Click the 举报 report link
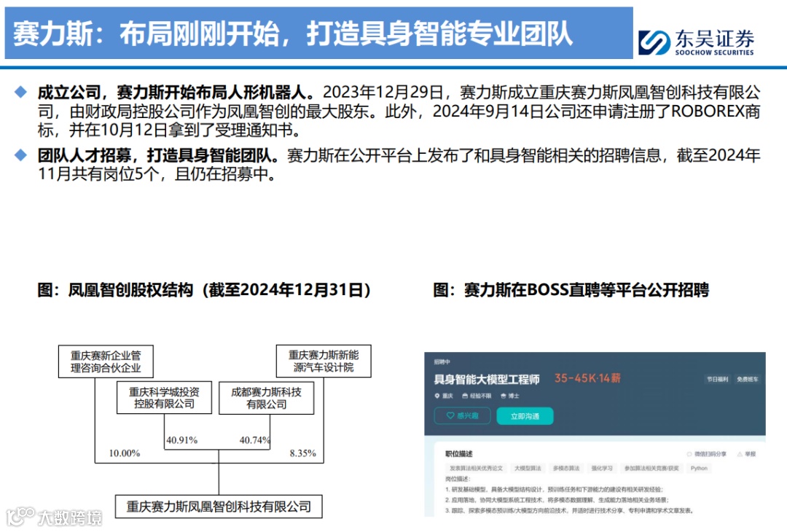The height and width of the screenshot is (532, 787). coord(747,454)
